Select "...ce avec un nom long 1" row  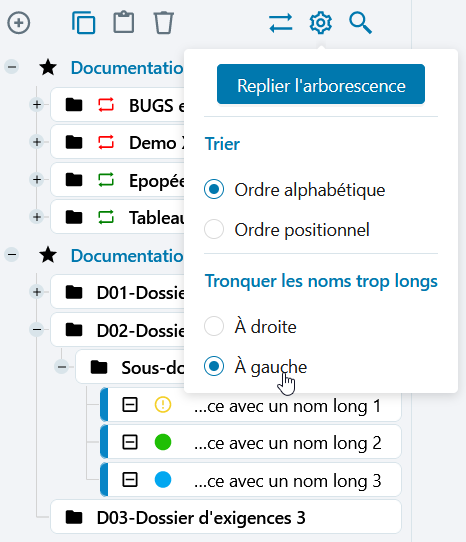point(251,404)
